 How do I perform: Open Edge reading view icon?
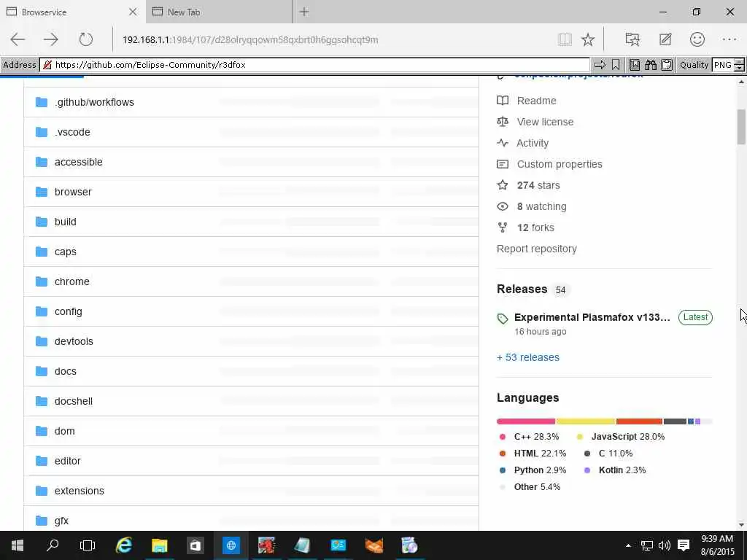pyautogui.click(x=565, y=39)
